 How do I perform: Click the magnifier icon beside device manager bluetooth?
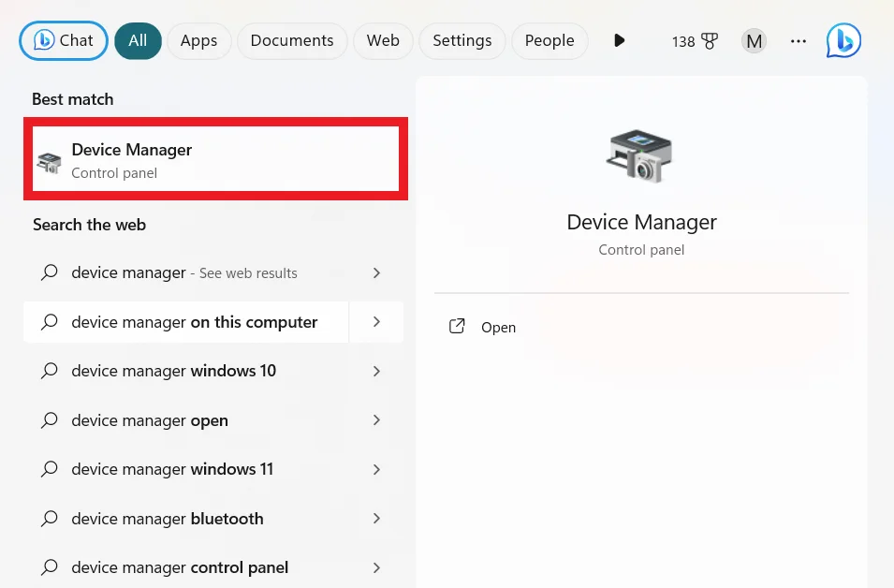[x=50, y=518]
